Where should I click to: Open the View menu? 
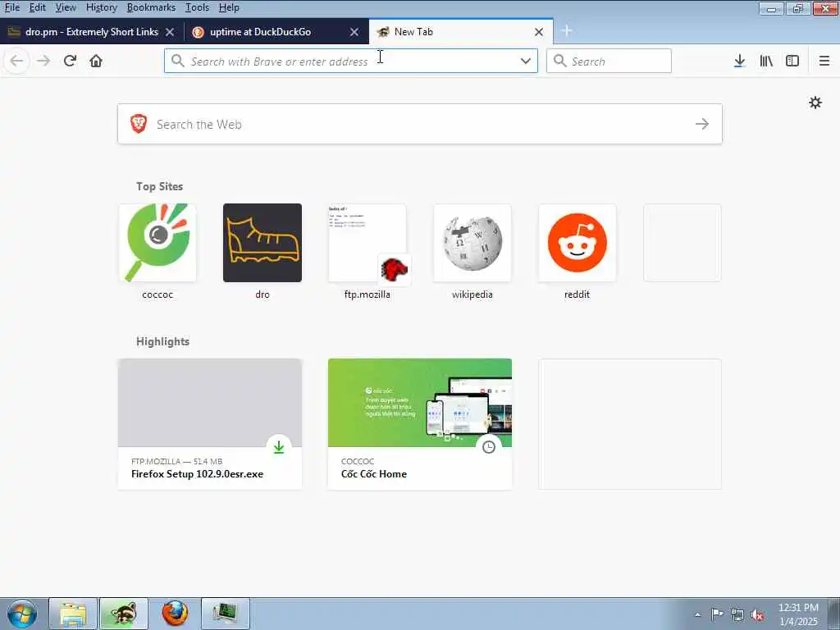[66, 7]
